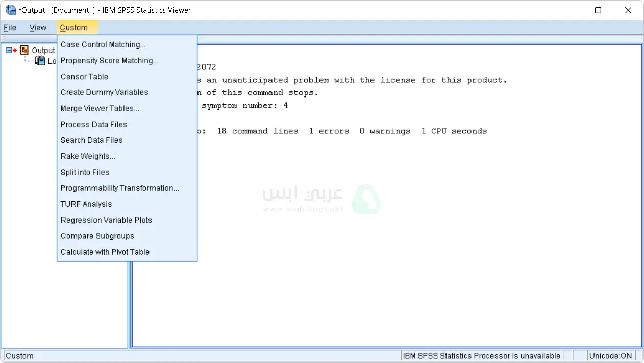Select Process Data Files

point(93,124)
